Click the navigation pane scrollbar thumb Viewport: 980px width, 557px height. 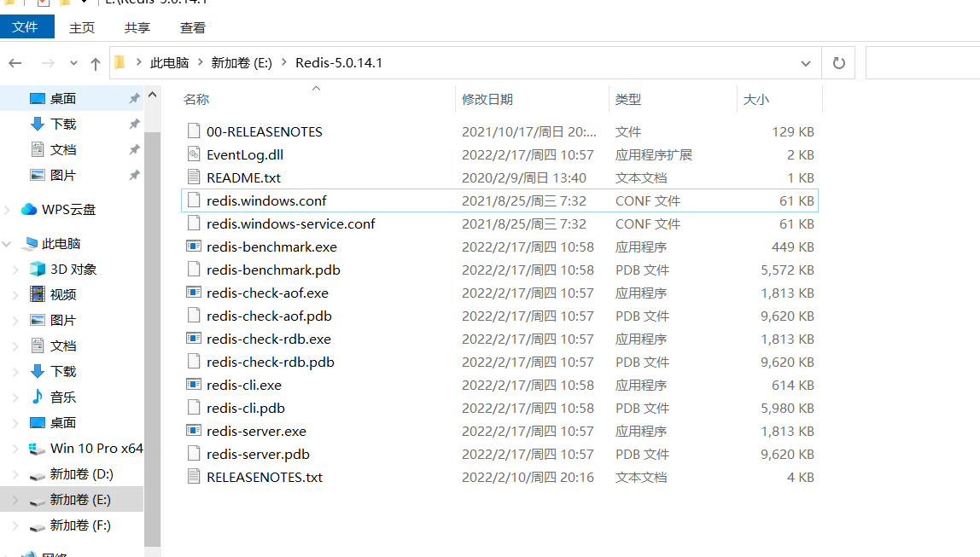click(153, 340)
